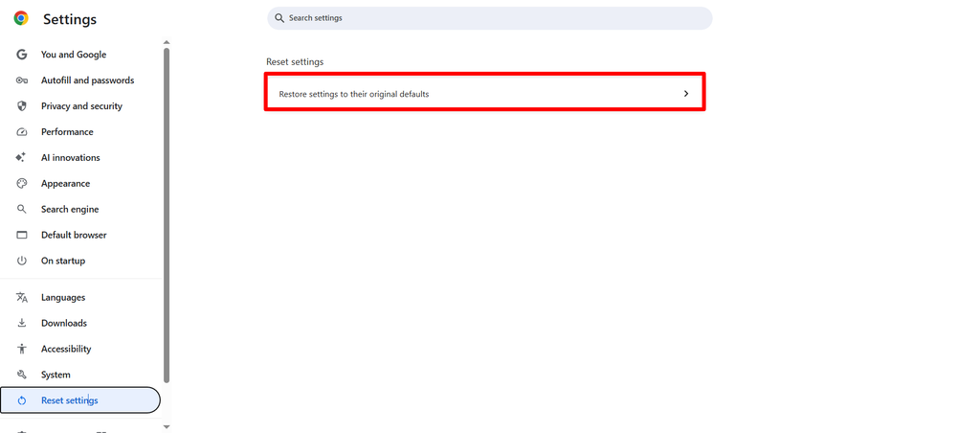Image resolution: width=980 pixels, height=433 pixels.
Task: Click the Languages translate icon
Action: pyautogui.click(x=22, y=297)
